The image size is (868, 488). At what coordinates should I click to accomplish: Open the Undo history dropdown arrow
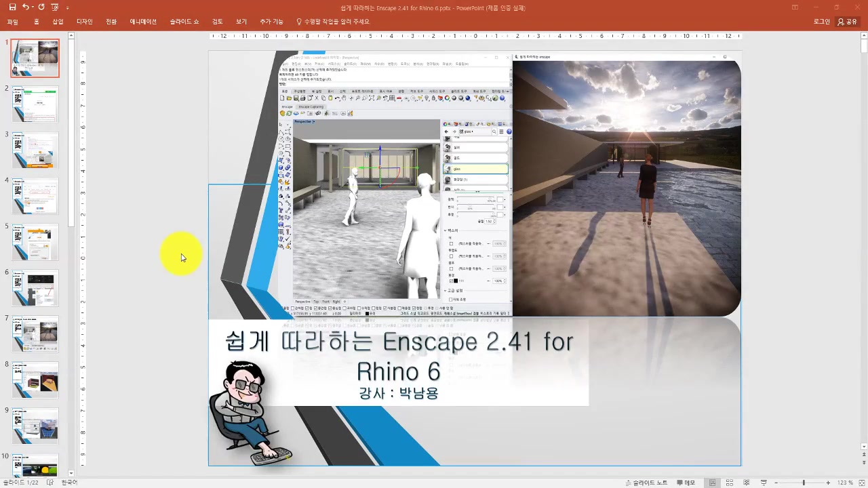pos(33,7)
